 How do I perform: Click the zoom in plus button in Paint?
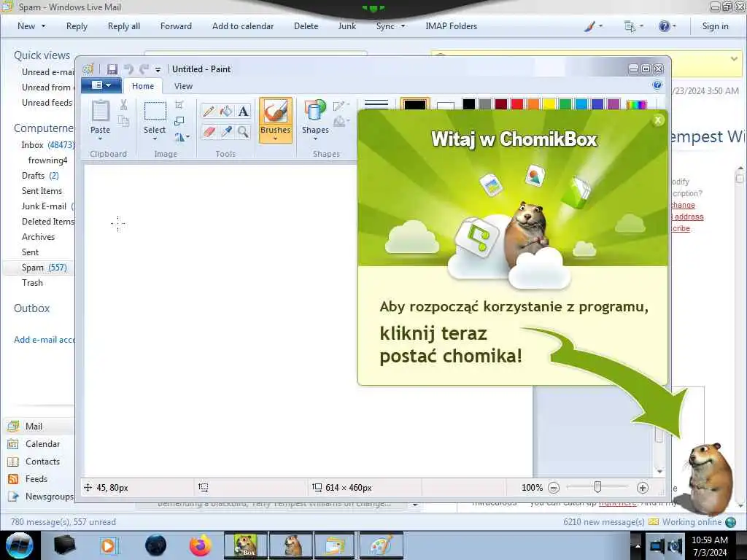point(642,488)
